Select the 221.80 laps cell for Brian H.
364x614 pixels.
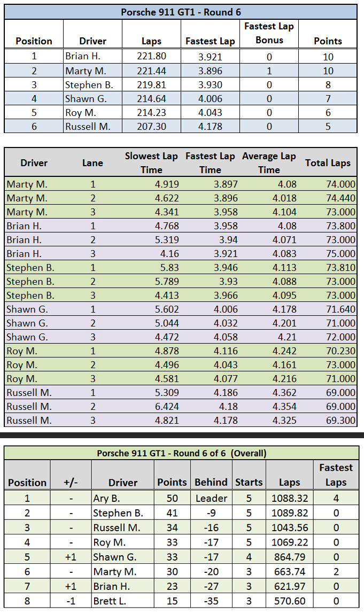pyautogui.click(x=152, y=57)
